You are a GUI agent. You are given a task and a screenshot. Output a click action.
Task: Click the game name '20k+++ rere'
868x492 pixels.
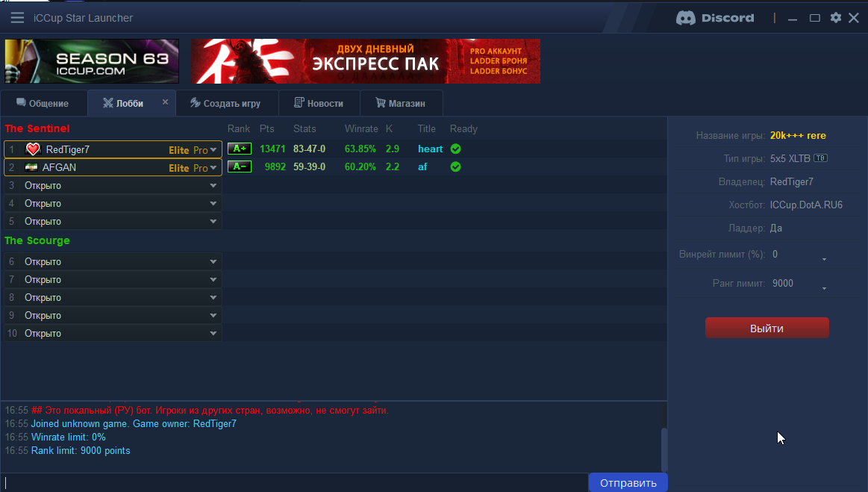tap(798, 136)
